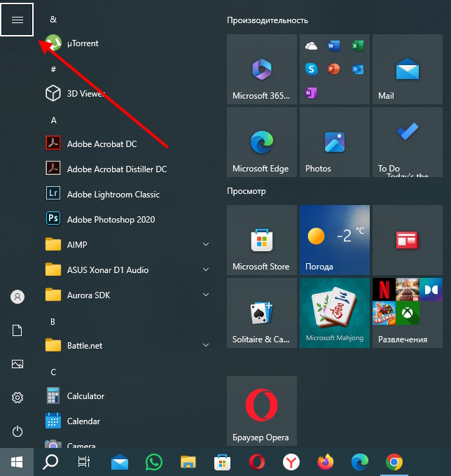Click the letter A section header
Viewport: 451px width, 476px height.
pos(53,120)
